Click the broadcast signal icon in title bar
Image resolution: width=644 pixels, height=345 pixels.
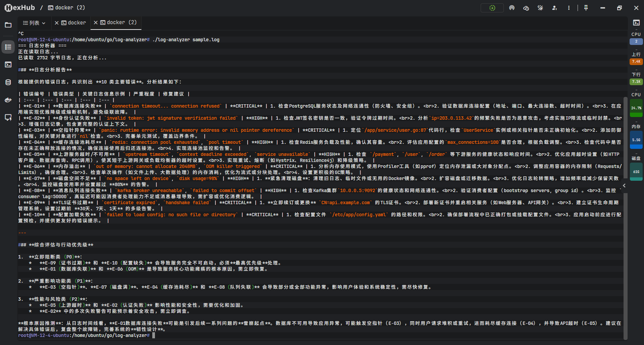click(512, 8)
